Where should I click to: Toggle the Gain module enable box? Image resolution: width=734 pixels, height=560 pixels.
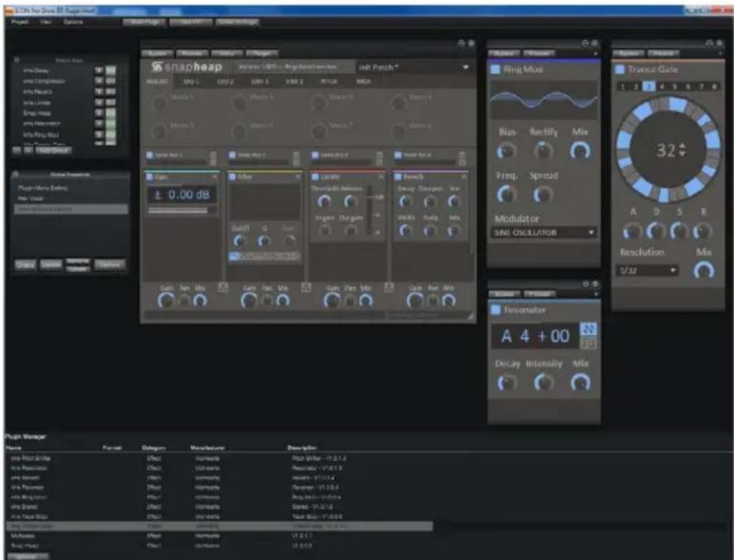click(x=150, y=177)
